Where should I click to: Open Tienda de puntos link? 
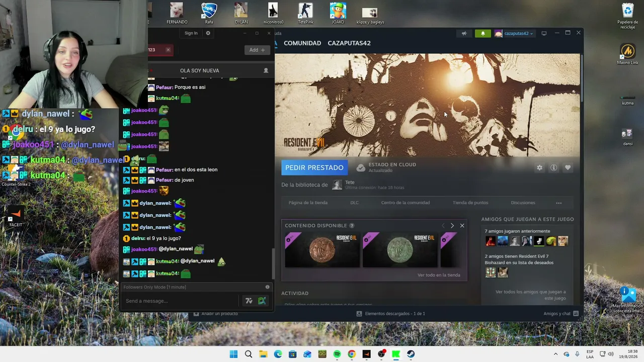[x=470, y=203]
